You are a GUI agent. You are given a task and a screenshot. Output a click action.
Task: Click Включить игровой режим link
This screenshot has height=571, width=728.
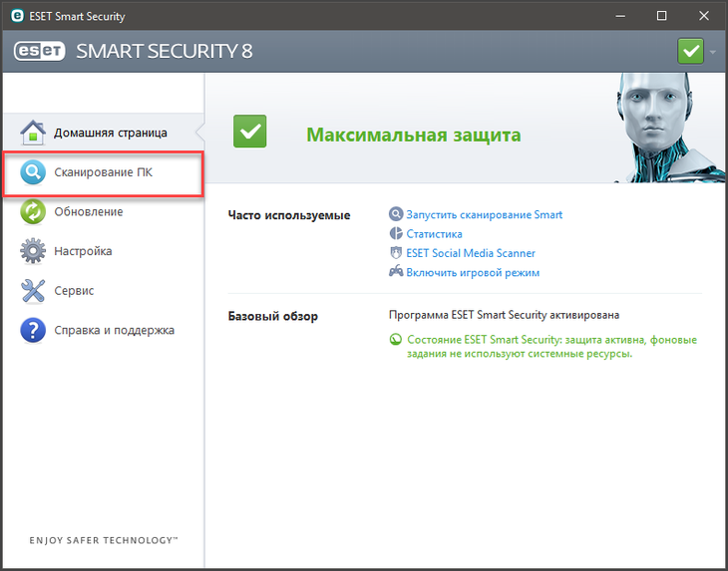pyautogui.click(x=473, y=273)
